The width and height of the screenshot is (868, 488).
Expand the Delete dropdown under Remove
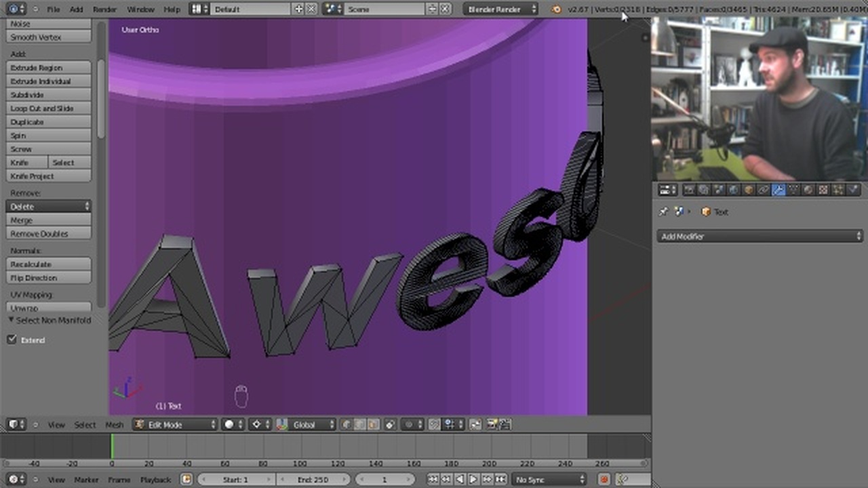pos(48,206)
